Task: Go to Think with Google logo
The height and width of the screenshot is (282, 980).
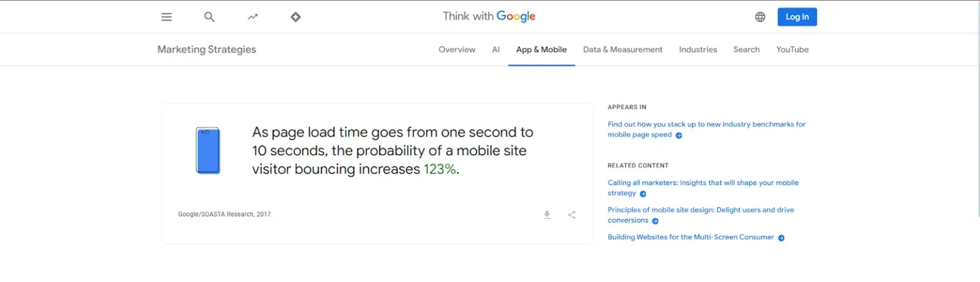Action: click(489, 17)
